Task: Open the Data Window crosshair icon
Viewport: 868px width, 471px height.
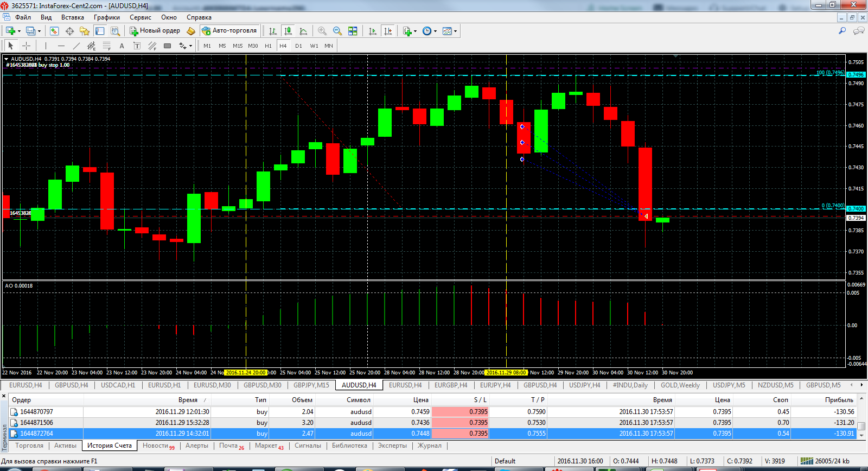Action: pyautogui.click(x=69, y=31)
